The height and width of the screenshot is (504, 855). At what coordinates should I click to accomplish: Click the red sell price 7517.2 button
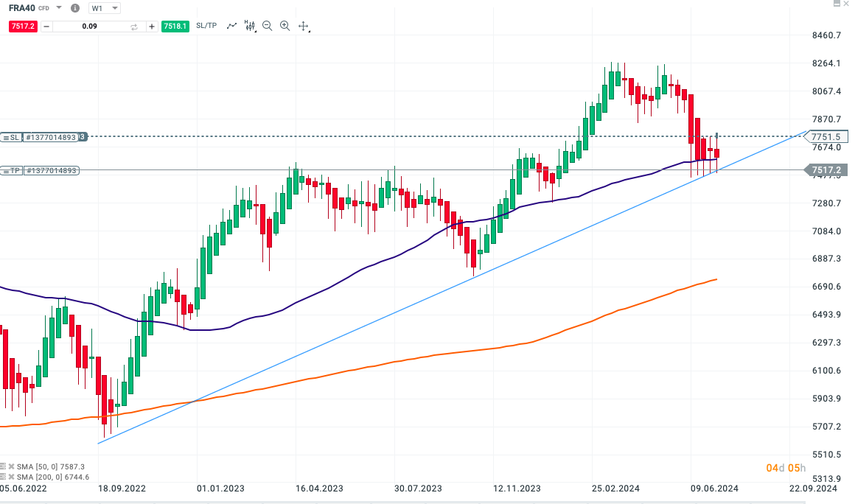tap(22, 26)
